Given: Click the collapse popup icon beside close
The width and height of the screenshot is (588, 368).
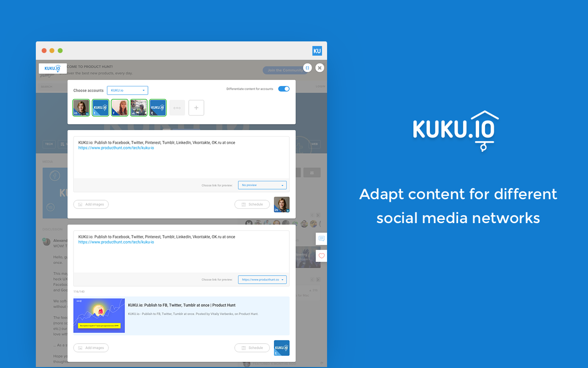Looking at the screenshot, I should (307, 68).
